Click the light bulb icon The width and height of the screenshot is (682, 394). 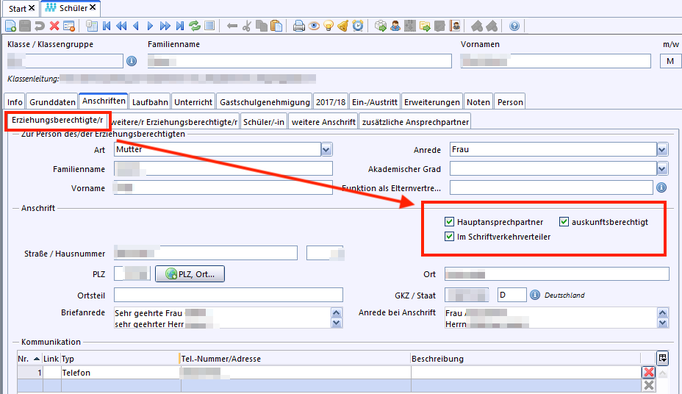[328, 26]
